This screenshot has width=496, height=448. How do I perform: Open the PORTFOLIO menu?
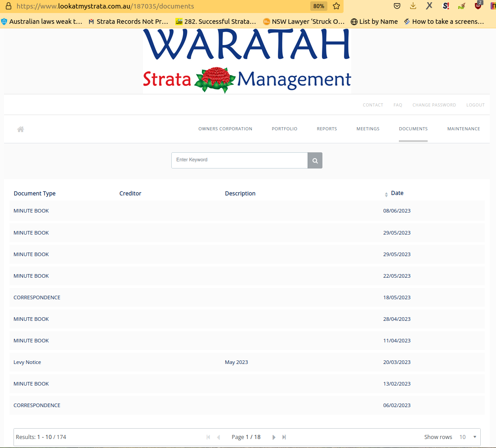pyautogui.click(x=284, y=129)
